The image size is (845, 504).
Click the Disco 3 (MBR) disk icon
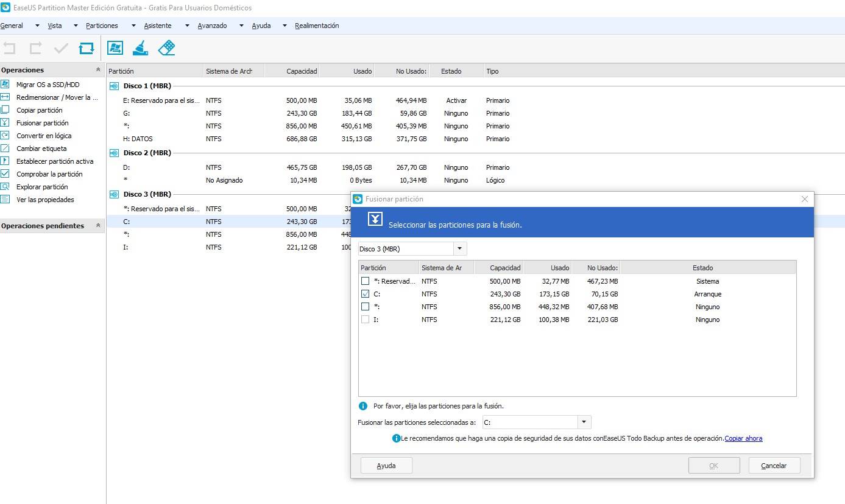pos(114,195)
